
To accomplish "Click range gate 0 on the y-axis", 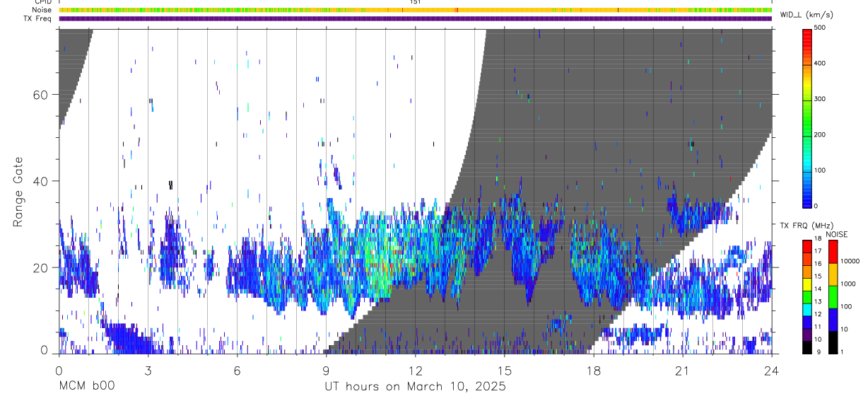I will [45, 349].
